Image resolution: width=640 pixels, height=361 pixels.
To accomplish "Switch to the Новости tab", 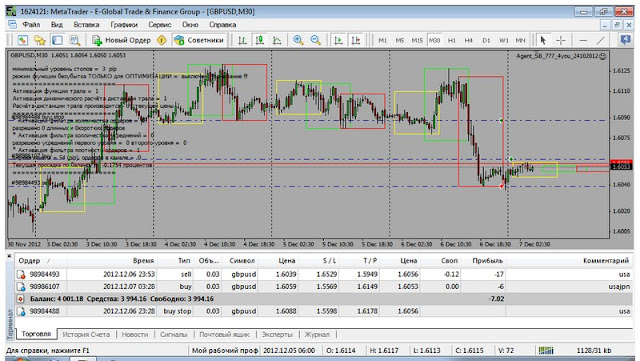I will [x=135, y=334].
